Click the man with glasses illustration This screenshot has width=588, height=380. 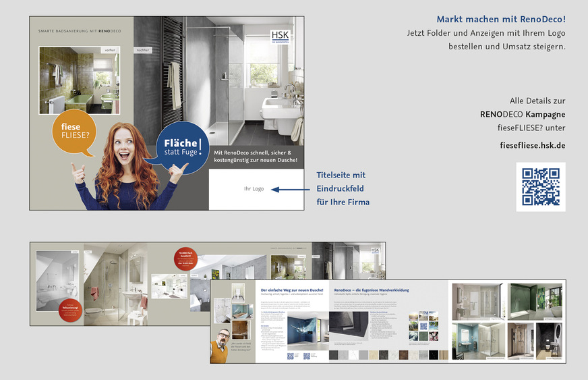[220, 346]
